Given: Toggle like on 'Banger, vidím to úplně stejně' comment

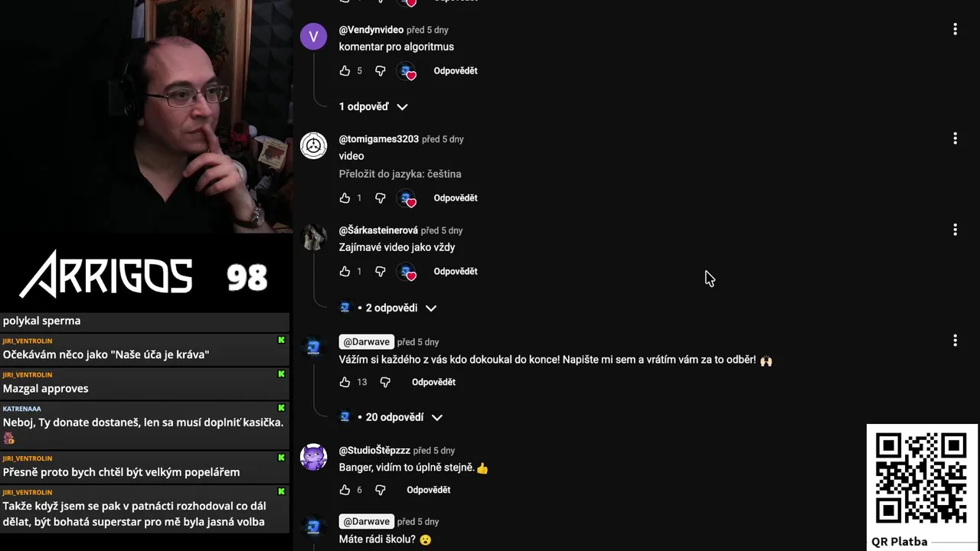Looking at the screenshot, I should pos(345,490).
